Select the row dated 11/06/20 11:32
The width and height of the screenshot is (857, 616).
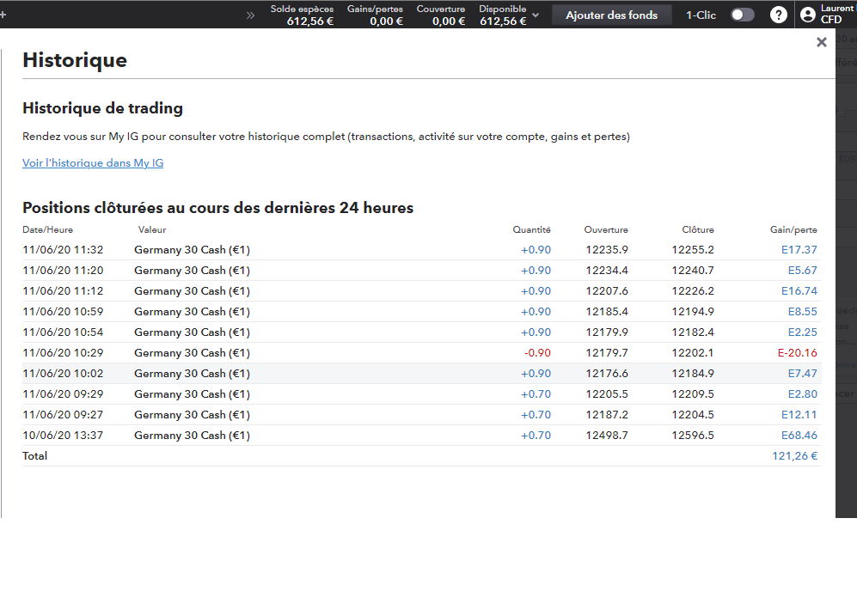click(422, 249)
